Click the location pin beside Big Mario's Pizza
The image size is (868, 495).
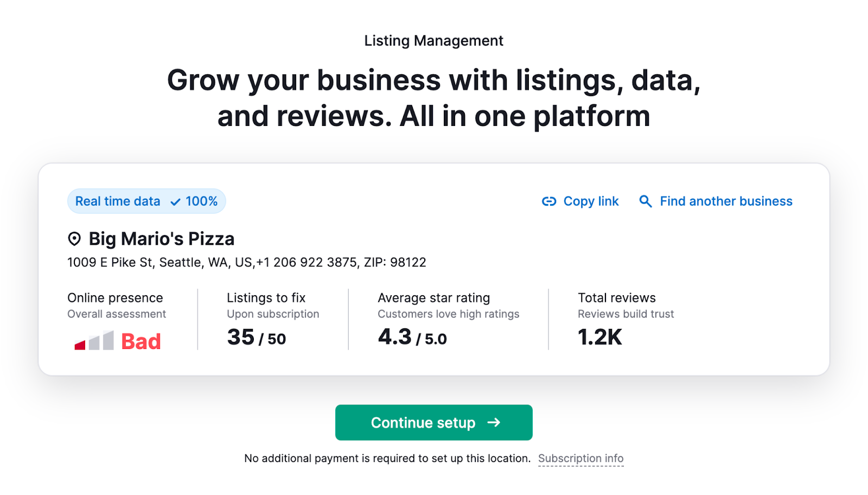point(74,238)
